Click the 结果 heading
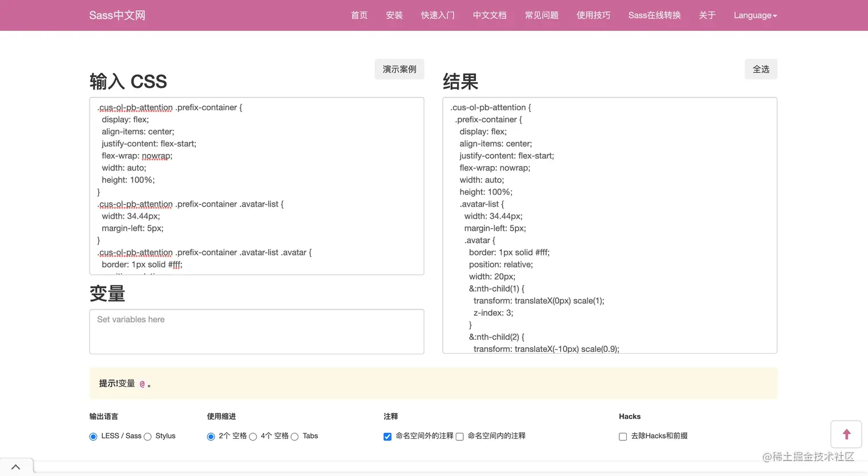The image size is (868, 476). [460, 82]
